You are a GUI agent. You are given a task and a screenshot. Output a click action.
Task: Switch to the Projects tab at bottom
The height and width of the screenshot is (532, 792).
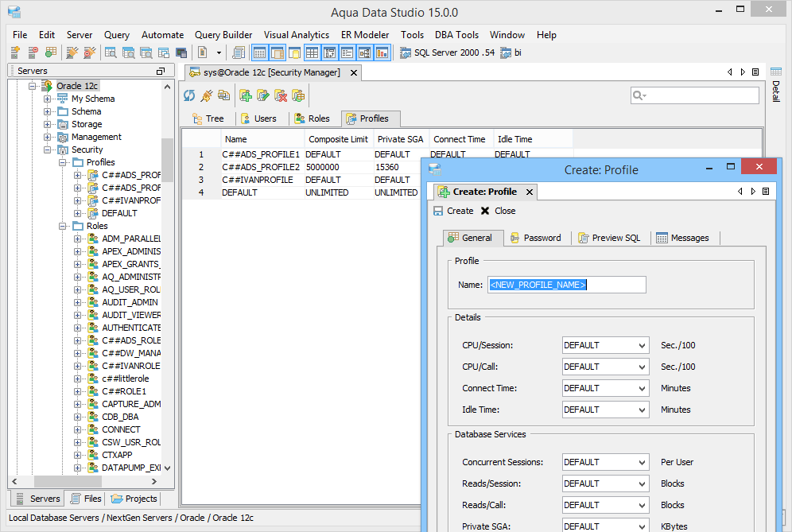pos(134,499)
